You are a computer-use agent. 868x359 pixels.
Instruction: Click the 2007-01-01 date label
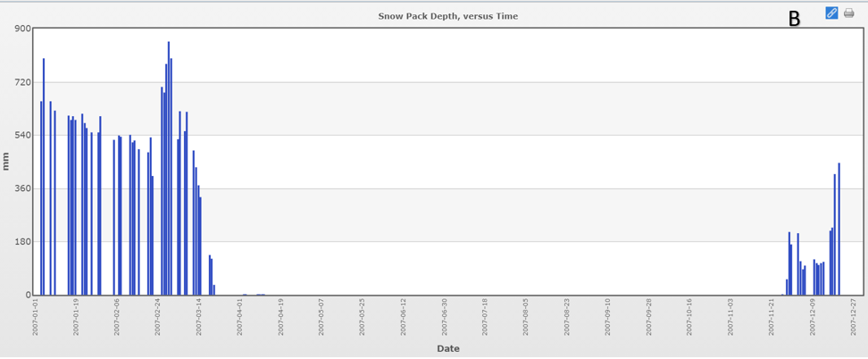tap(36, 315)
